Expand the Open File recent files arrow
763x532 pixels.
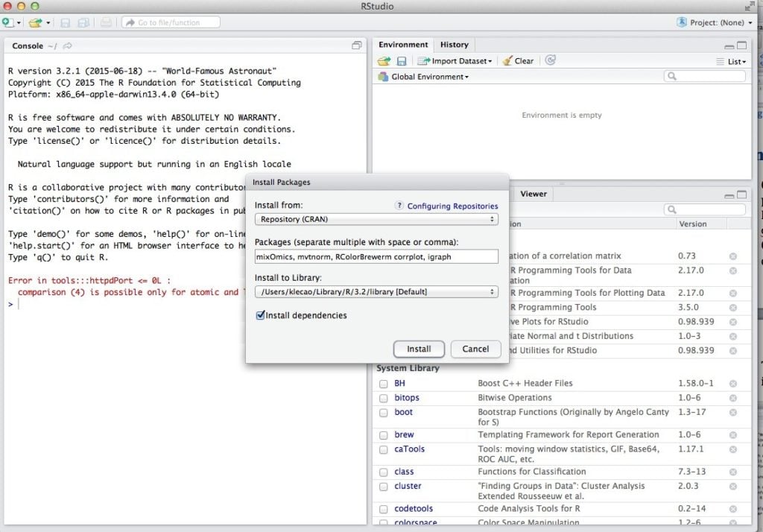point(48,23)
